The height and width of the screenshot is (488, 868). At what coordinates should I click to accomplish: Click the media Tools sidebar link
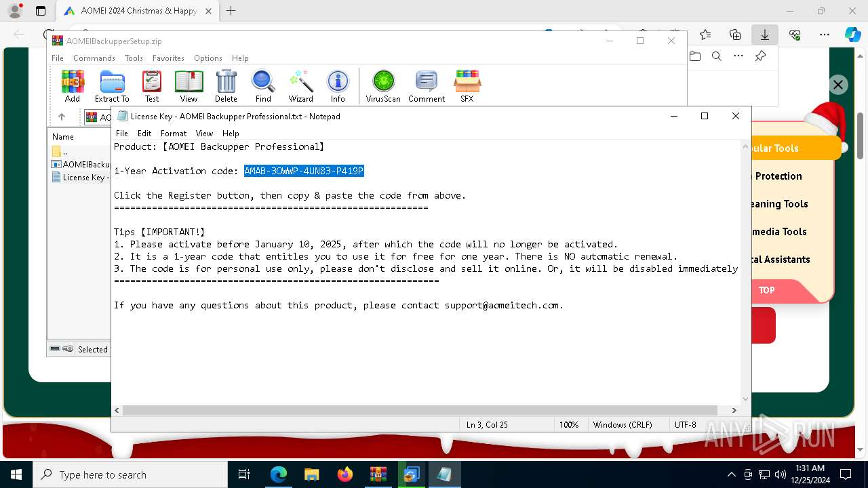click(x=780, y=232)
